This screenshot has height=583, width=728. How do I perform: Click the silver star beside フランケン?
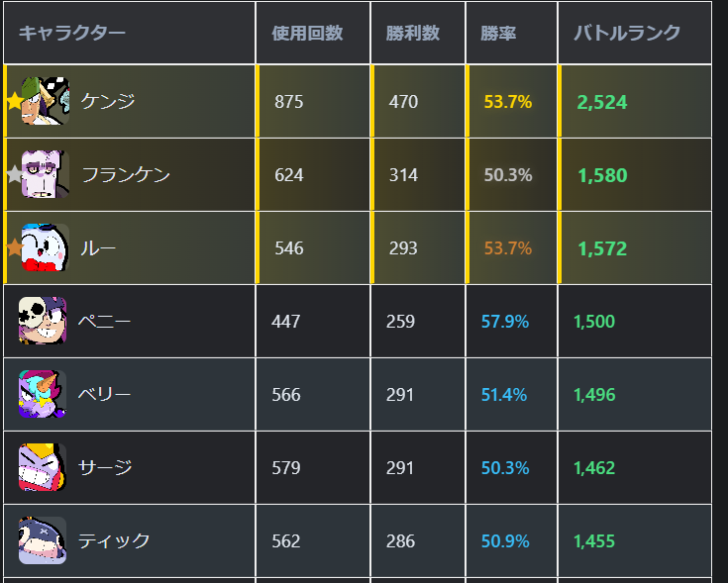click(14, 175)
